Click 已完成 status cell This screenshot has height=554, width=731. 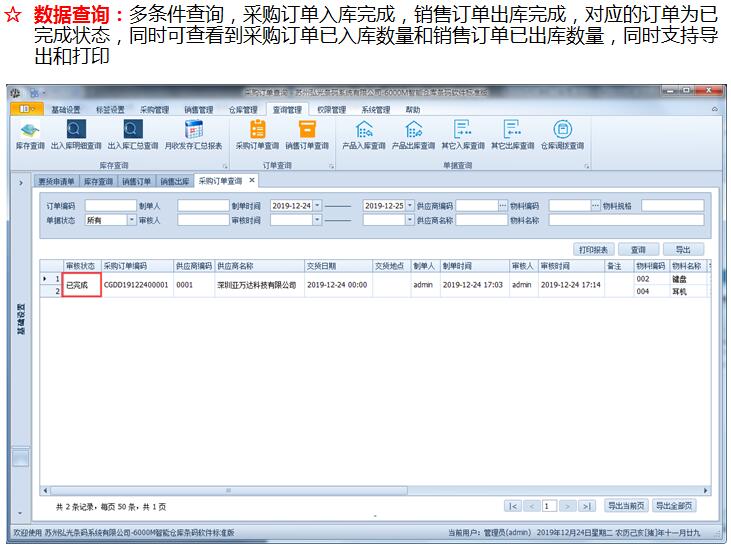tap(82, 284)
